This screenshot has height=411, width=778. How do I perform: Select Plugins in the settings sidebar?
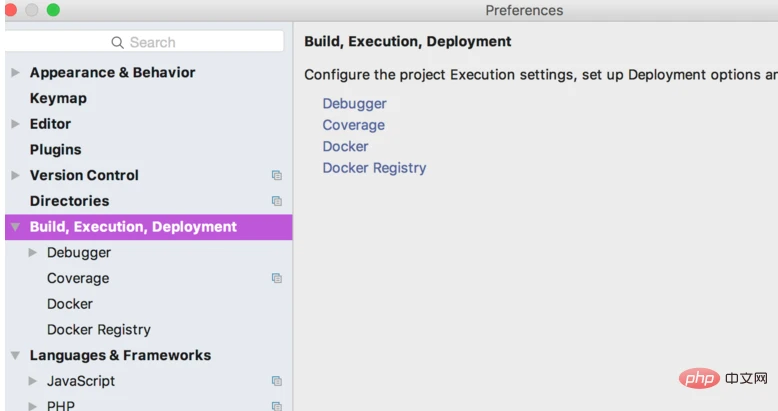[x=55, y=150]
